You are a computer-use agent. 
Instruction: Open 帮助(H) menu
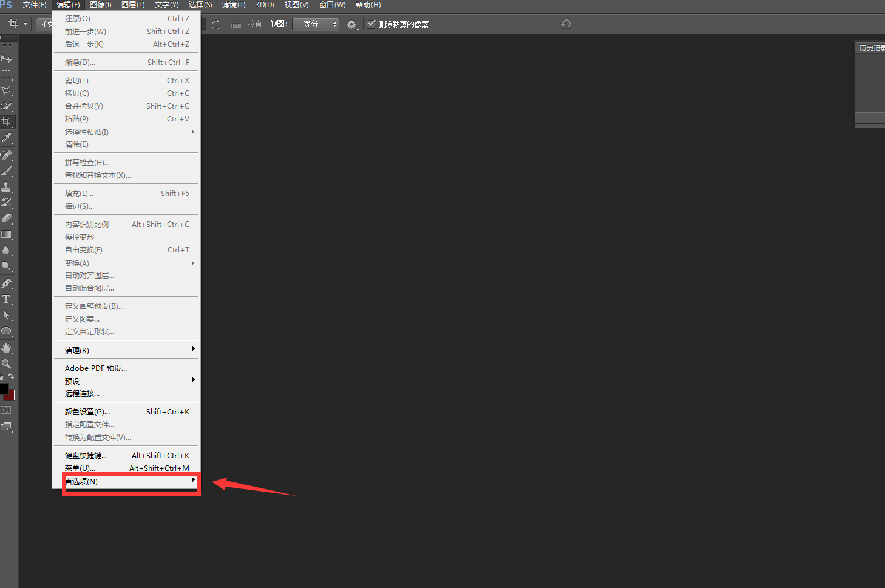(368, 5)
